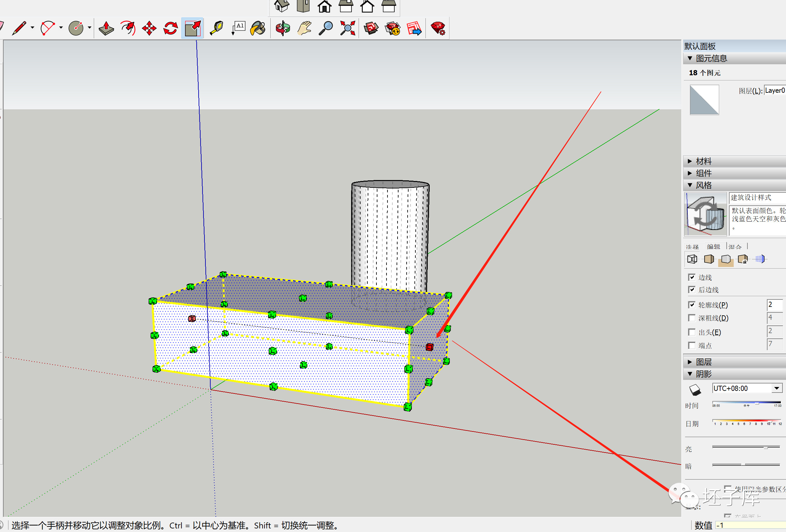The width and height of the screenshot is (786, 532).
Task: Open the Extension Manager ruby icon
Action: [438, 28]
